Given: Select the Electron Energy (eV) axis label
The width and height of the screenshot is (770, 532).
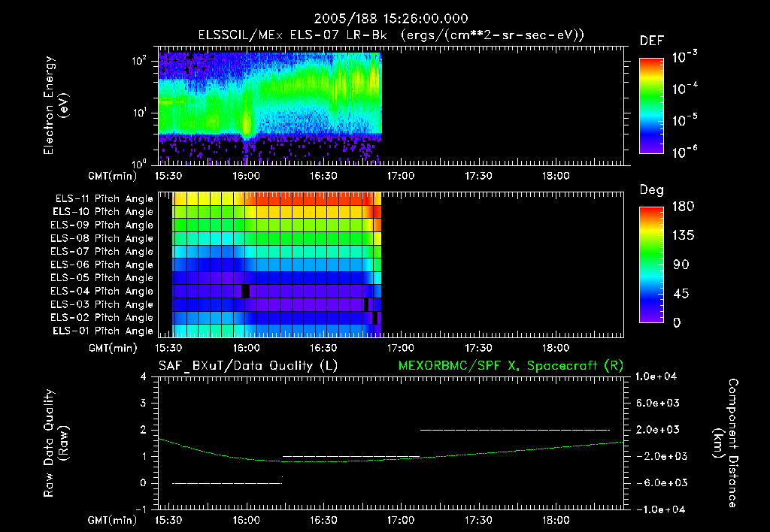Looking at the screenshot, I should coord(56,105).
